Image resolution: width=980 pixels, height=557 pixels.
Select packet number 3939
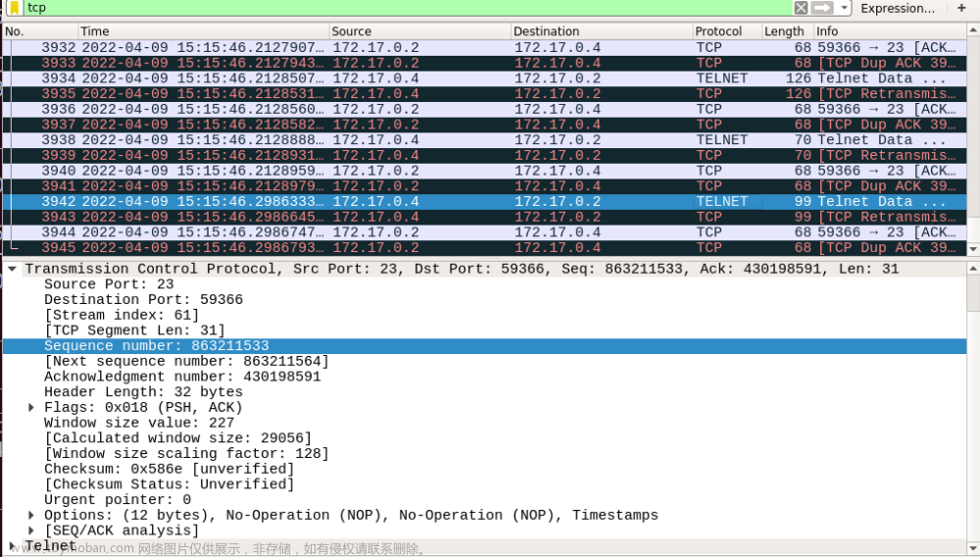coord(484,155)
